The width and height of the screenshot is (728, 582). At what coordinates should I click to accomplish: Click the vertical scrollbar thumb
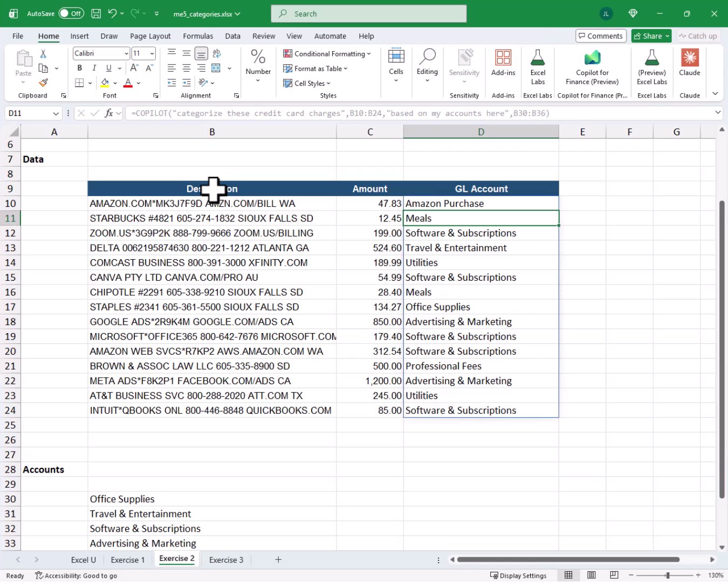pyautogui.click(x=722, y=349)
